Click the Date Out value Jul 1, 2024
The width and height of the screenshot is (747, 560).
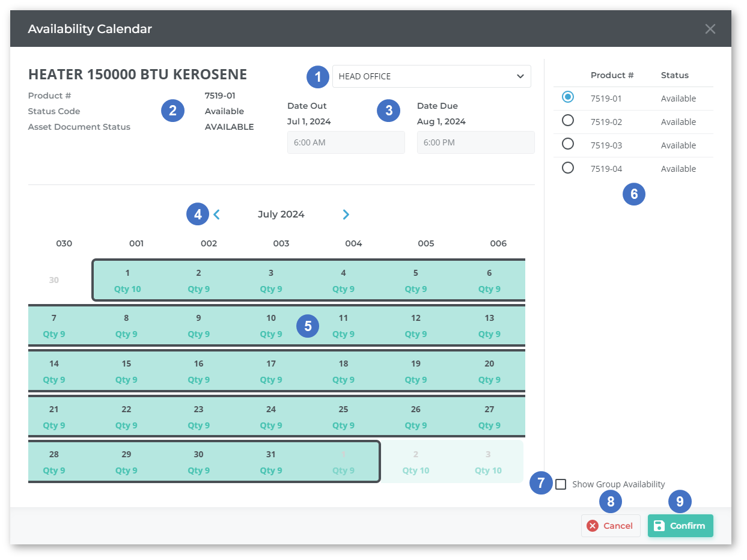[x=309, y=121]
